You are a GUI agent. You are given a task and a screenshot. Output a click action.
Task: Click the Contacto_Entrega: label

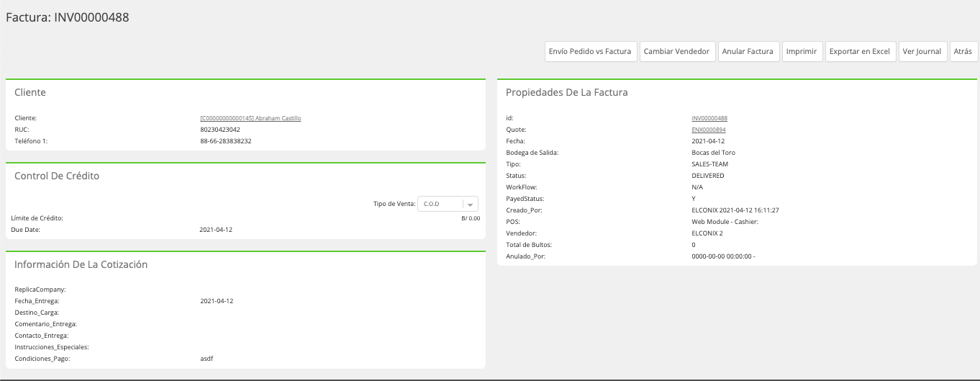pyautogui.click(x=42, y=336)
